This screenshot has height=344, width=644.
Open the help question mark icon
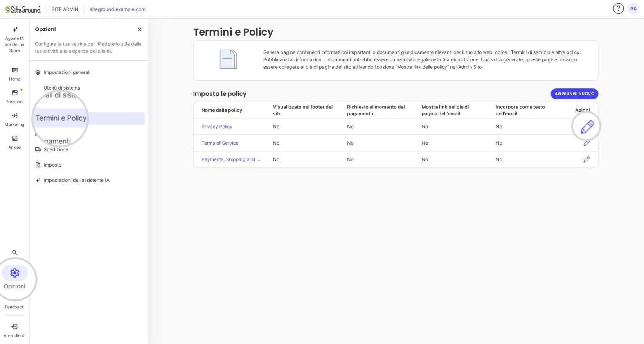click(x=618, y=9)
